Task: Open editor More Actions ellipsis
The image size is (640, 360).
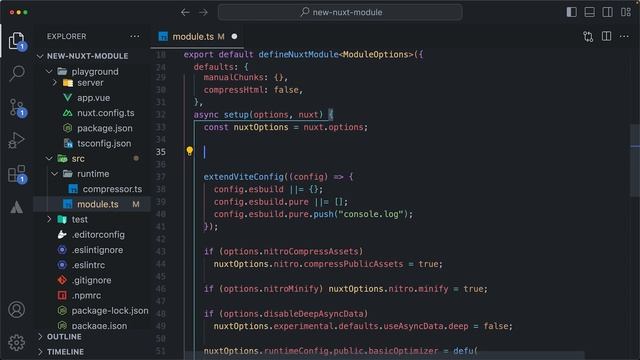Action: [x=624, y=36]
